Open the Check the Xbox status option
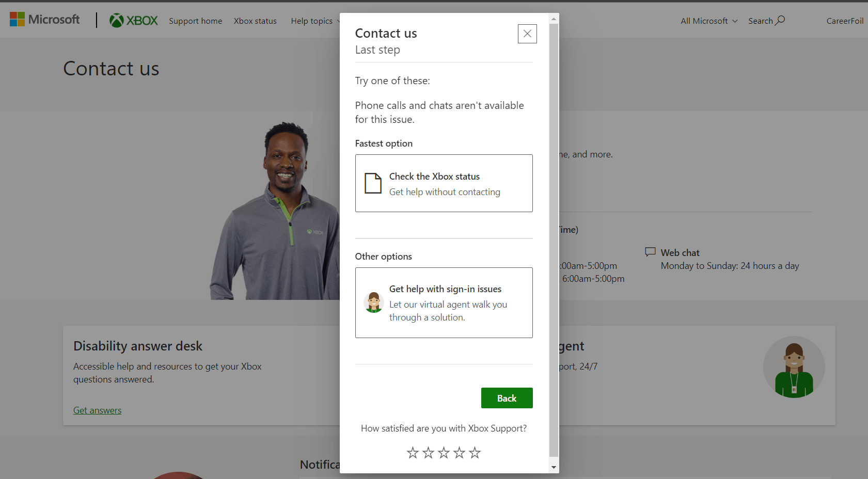The image size is (868, 479). pyautogui.click(x=444, y=183)
